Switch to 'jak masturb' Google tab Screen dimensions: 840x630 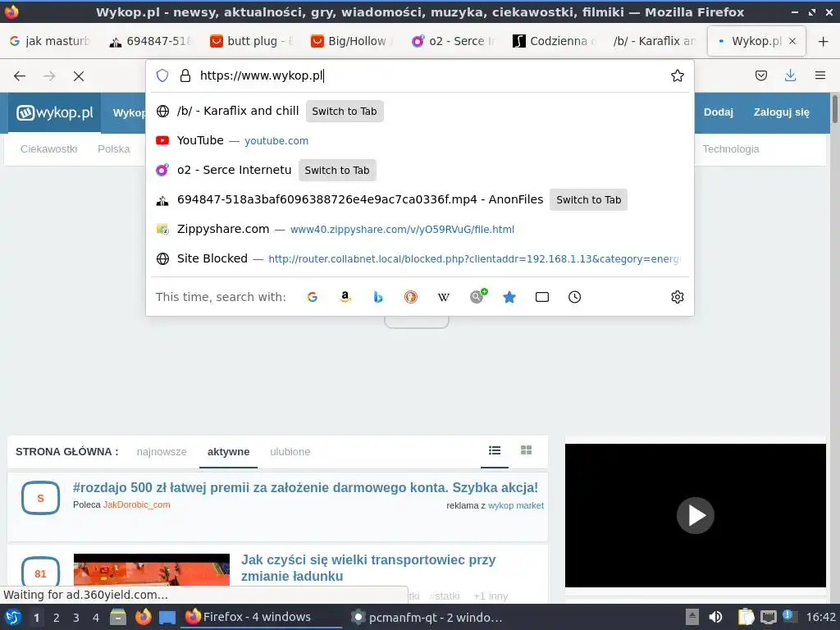[x=50, y=41]
